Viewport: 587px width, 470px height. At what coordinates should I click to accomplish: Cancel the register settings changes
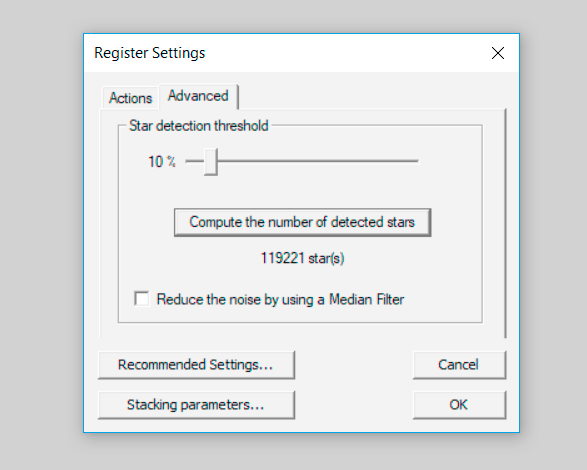(x=459, y=365)
